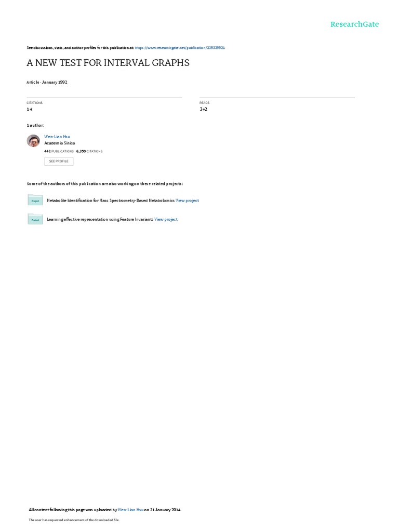Image resolution: width=399 pixels, height=532 pixels.
Task: Click the SEE PROFILE button
Action: [x=59, y=161]
